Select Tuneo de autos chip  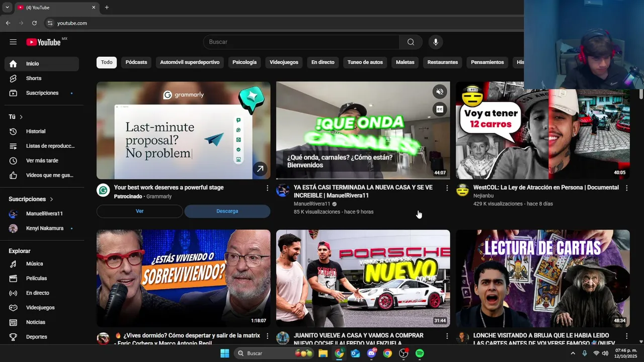(365, 62)
